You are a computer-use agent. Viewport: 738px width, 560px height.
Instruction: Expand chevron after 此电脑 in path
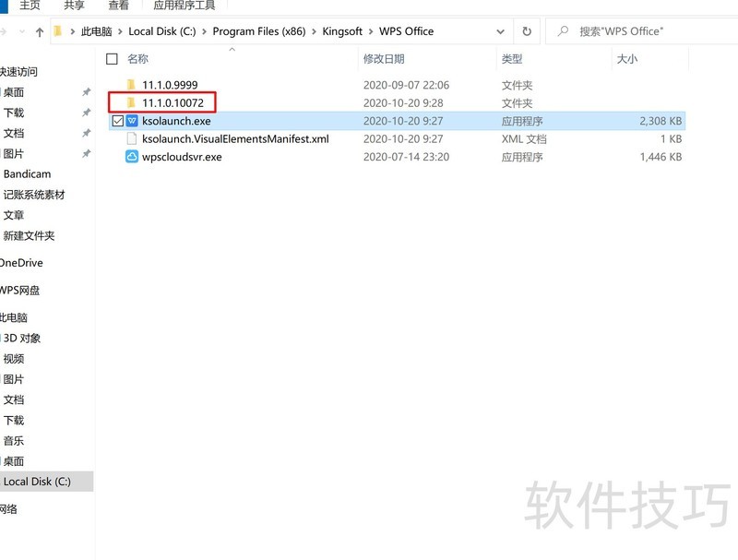pyautogui.click(x=120, y=31)
